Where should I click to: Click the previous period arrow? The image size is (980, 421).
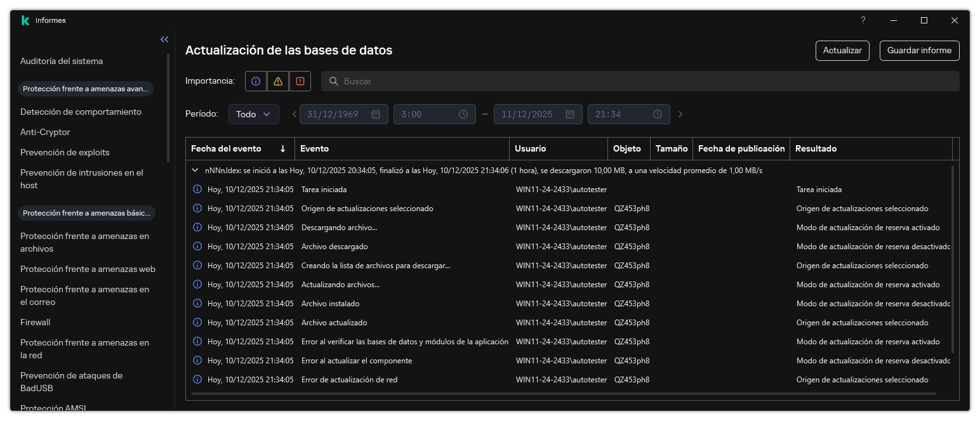click(295, 114)
